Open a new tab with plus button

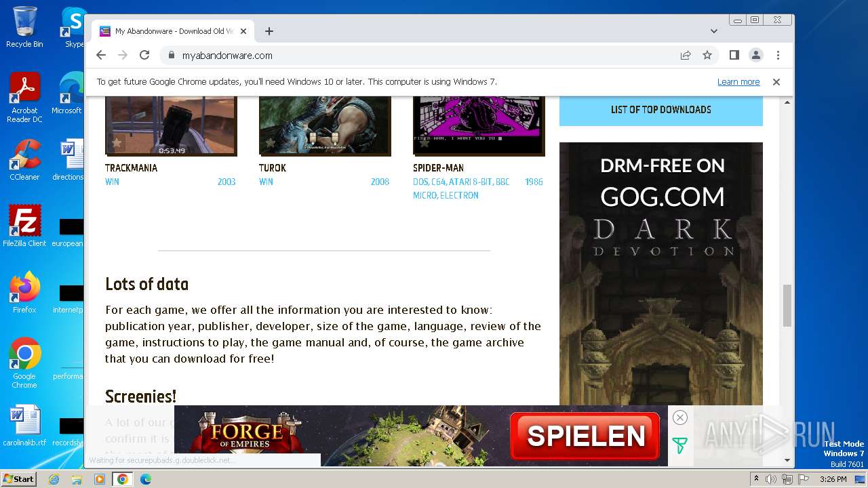[x=269, y=31]
